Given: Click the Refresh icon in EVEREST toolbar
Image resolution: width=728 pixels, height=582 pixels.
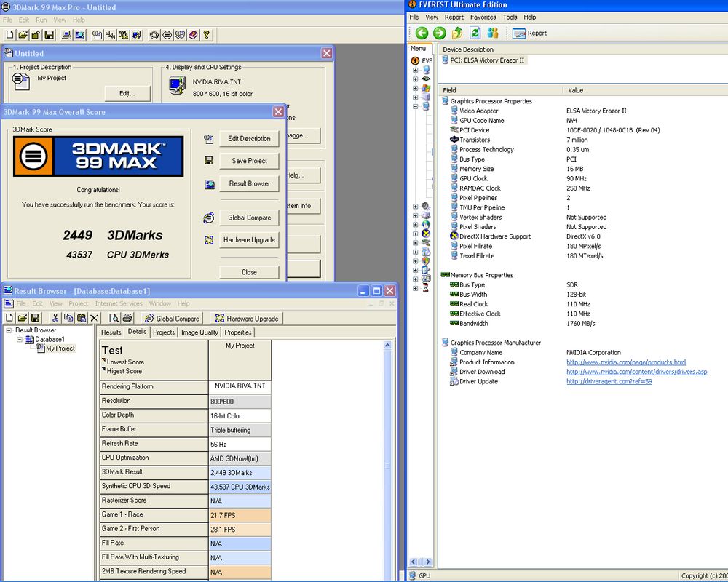Looking at the screenshot, I should [475, 33].
